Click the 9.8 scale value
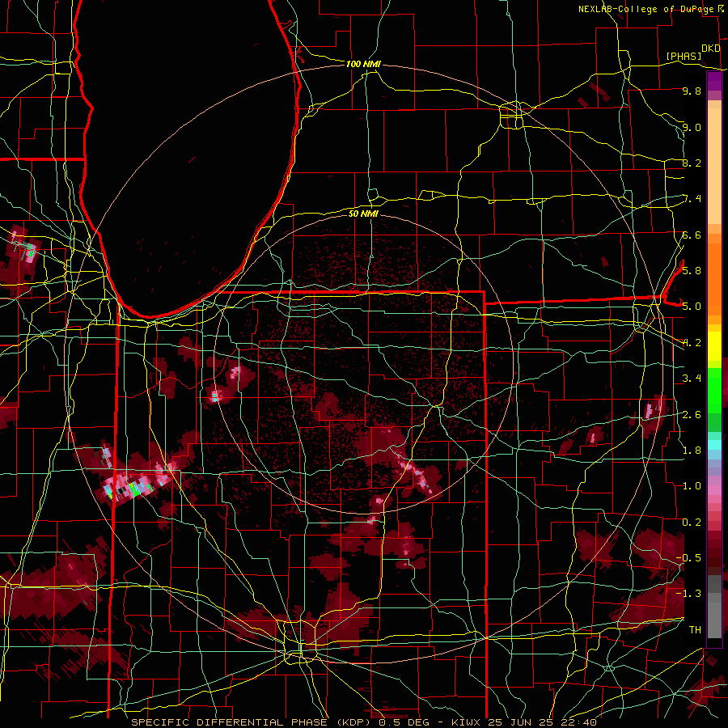Image resolution: width=728 pixels, height=728 pixels. 692,91
